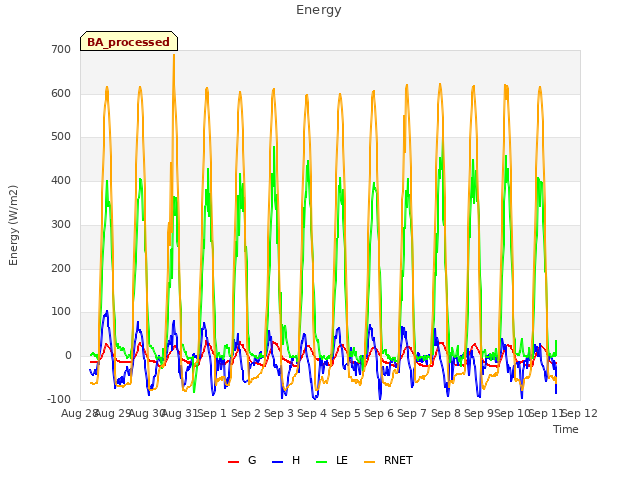
Task: Click the Sep 2 x-axis label
Action: (x=246, y=413)
